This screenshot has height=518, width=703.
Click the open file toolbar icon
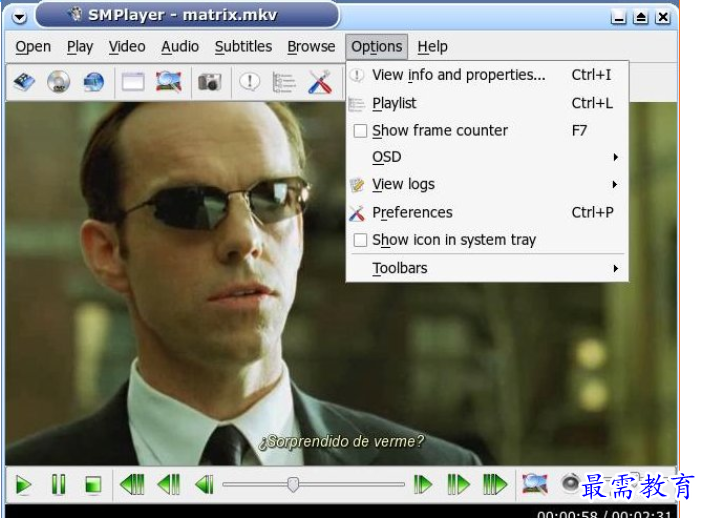click(x=24, y=82)
